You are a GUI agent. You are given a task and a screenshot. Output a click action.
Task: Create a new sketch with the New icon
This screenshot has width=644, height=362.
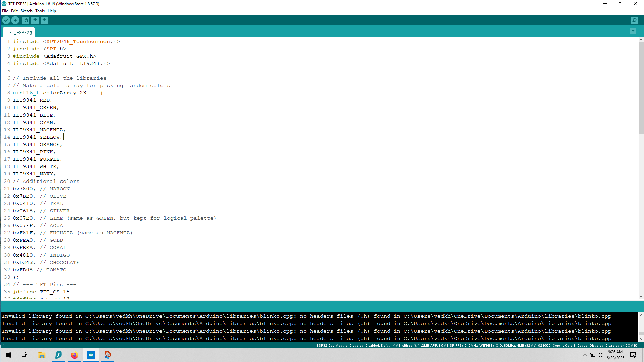coord(26,20)
